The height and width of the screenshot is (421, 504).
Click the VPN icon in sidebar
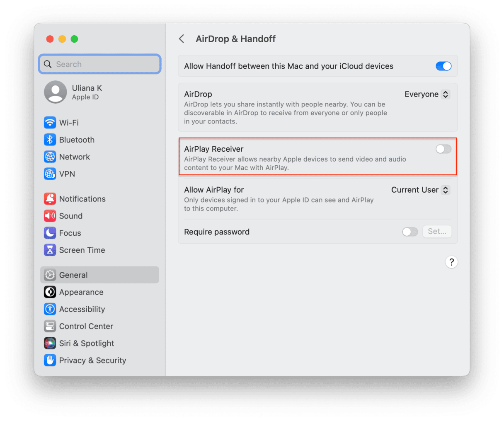[50, 174]
